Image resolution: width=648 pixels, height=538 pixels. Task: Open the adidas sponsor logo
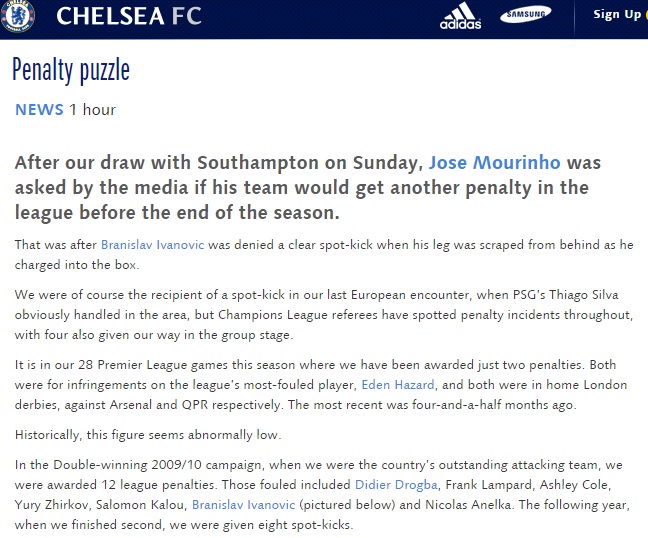click(460, 16)
